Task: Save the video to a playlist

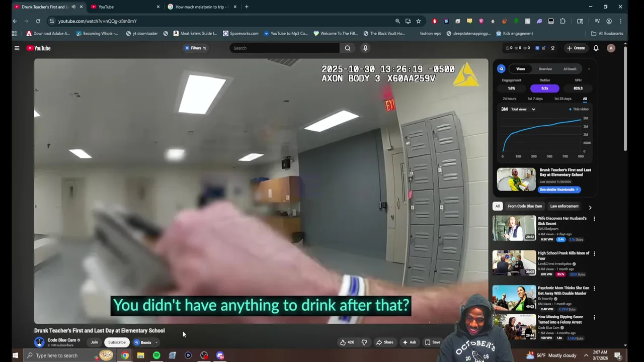Action: (x=433, y=342)
